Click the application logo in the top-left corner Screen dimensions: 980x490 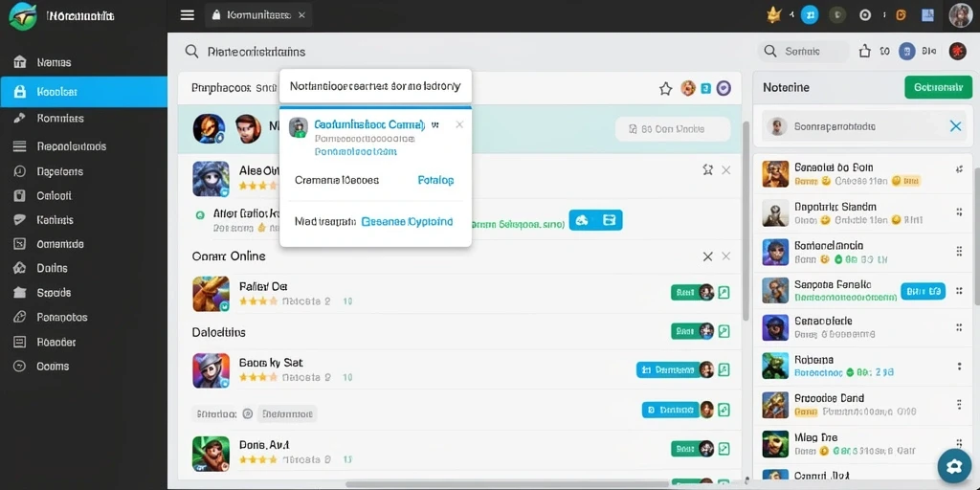(x=23, y=15)
